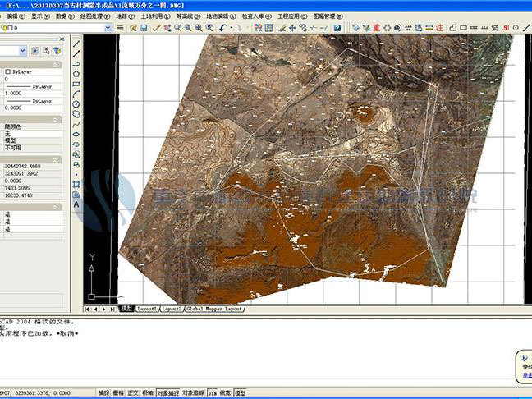Select the Hatch tool
Image resolution: width=532 pixels, height=399 pixels.
[76, 185]
